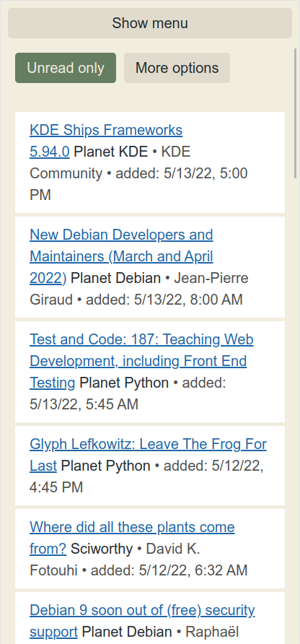Click the Sciworthy feed name in the plants entry
300x644 pixels.
click(102, 549)
